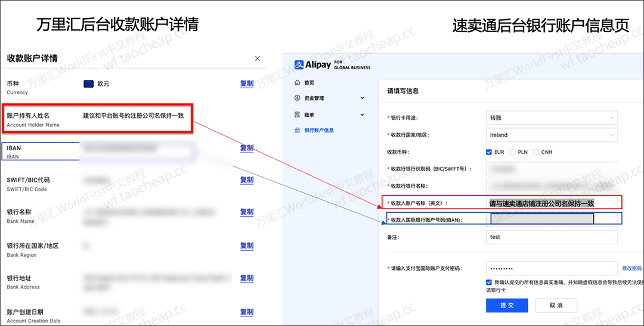Click the BIC/SWIFT号 input field
The image size is (644, 326).
(x=552, y=169)
